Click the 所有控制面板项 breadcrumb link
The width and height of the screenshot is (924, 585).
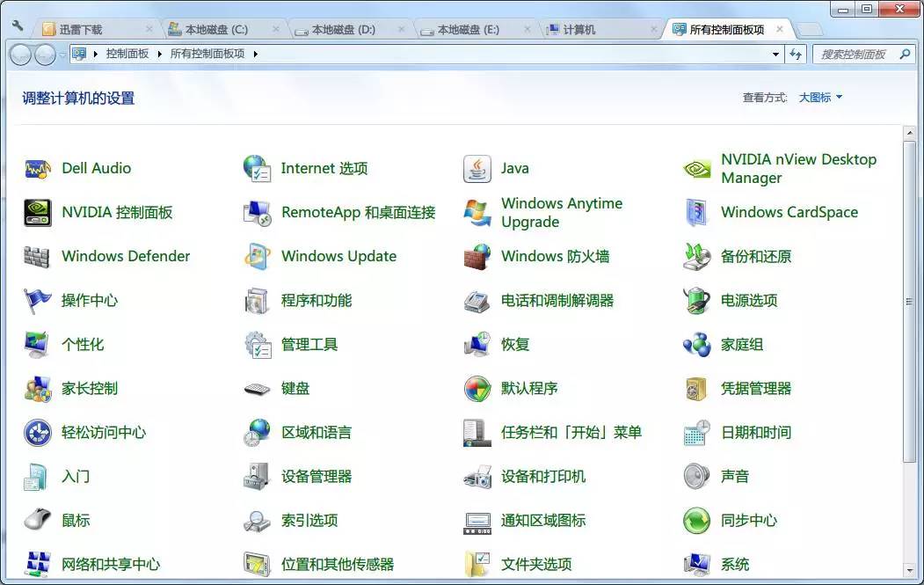pyautogui.click(x=207, y=54)
